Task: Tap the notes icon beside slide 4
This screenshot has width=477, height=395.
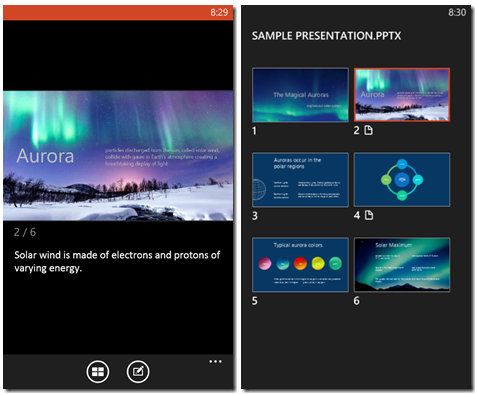Action: (x=369, y=215)
